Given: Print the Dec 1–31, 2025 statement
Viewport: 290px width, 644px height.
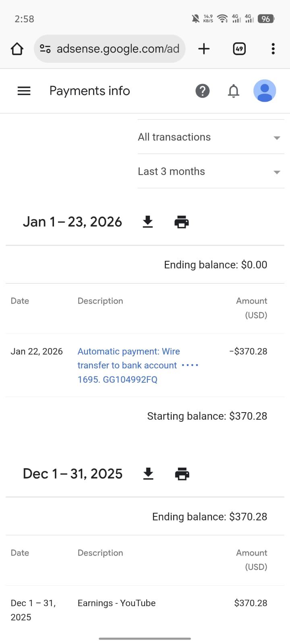Looking at the screenshot, I should point(182,474).
